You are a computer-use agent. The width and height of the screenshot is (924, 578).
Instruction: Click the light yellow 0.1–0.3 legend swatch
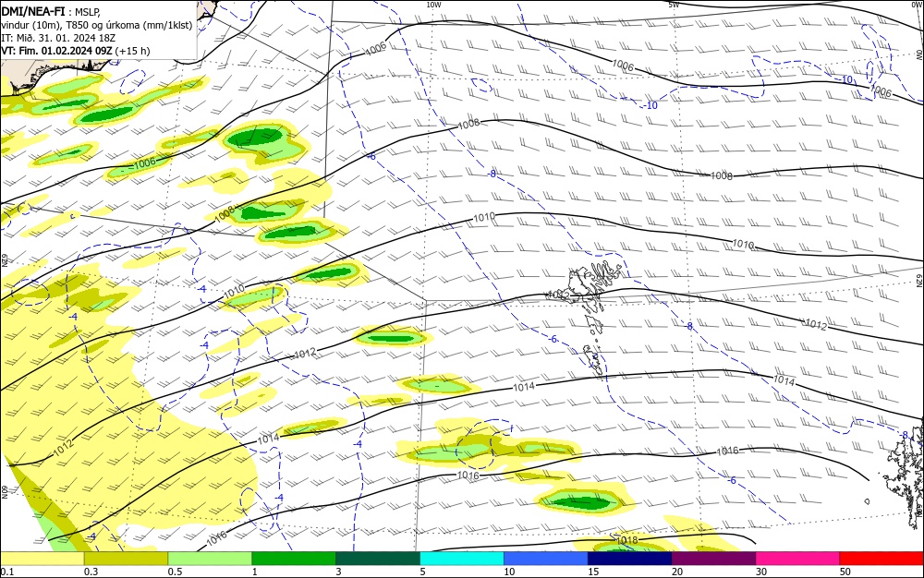pyautogui.click(x=43, y=559)
